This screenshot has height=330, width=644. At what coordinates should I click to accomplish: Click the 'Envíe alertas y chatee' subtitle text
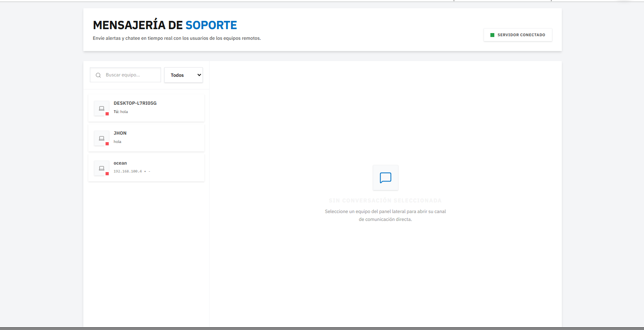177,38
